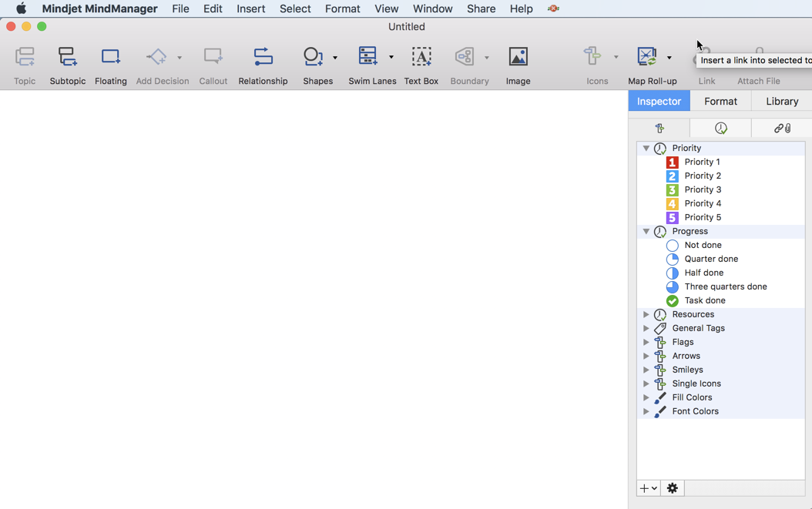
Task: Insert an Image from toolbar
Action: tap(518, 56)
